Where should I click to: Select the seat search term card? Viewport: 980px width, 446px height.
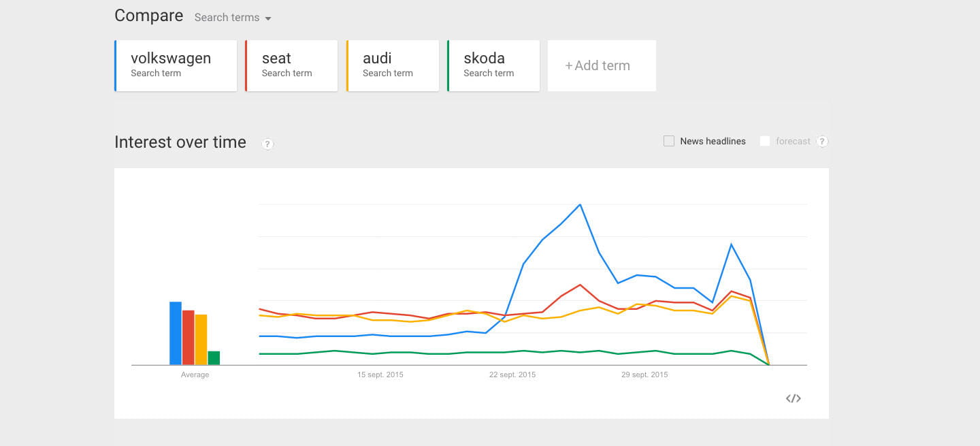pyautogui.click(x=291, y=65)
